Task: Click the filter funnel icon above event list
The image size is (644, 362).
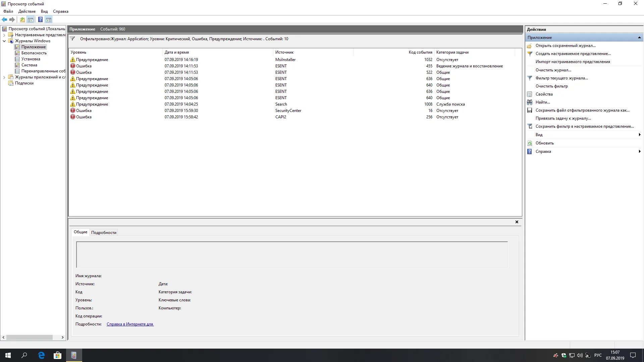Action: [72, 39]
